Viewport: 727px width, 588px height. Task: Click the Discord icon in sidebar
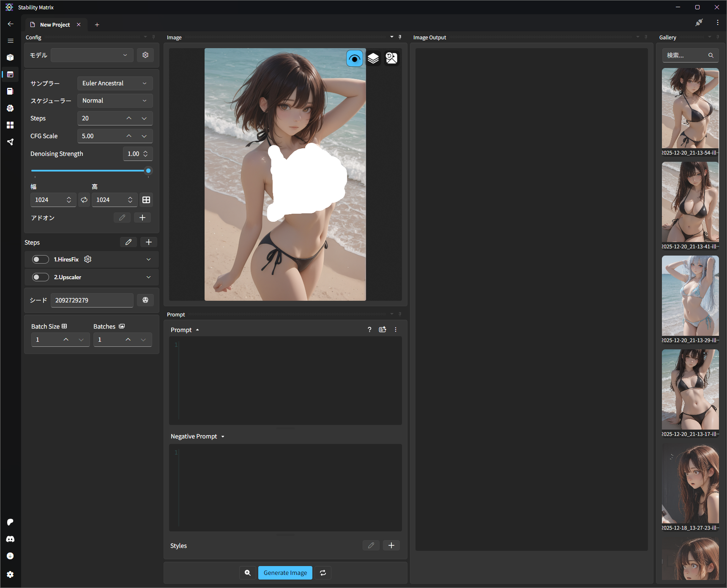[10, 539]
